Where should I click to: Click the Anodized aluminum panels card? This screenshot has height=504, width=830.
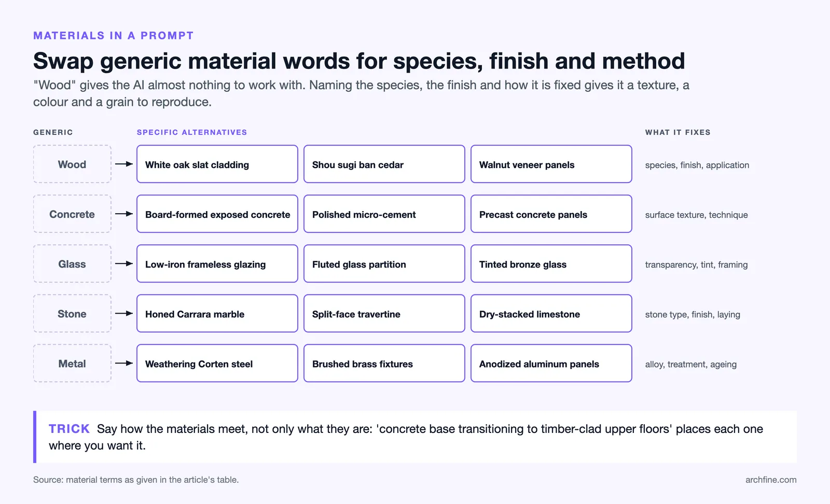point(551,363)
